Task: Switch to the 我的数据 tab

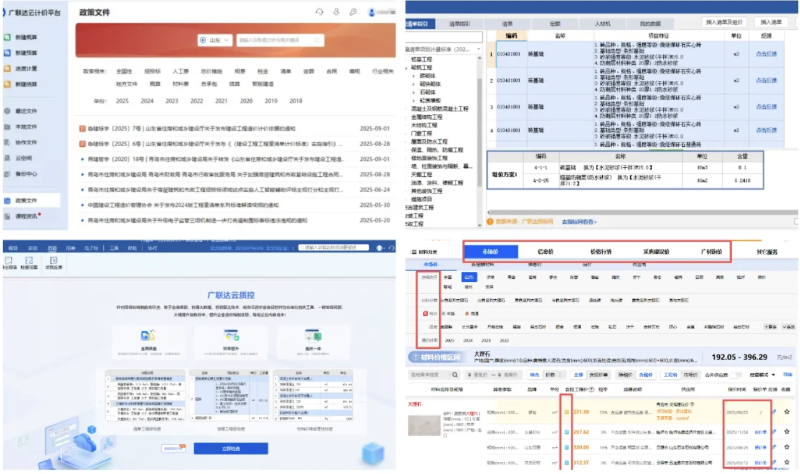Action: click(x=650, y=23)
